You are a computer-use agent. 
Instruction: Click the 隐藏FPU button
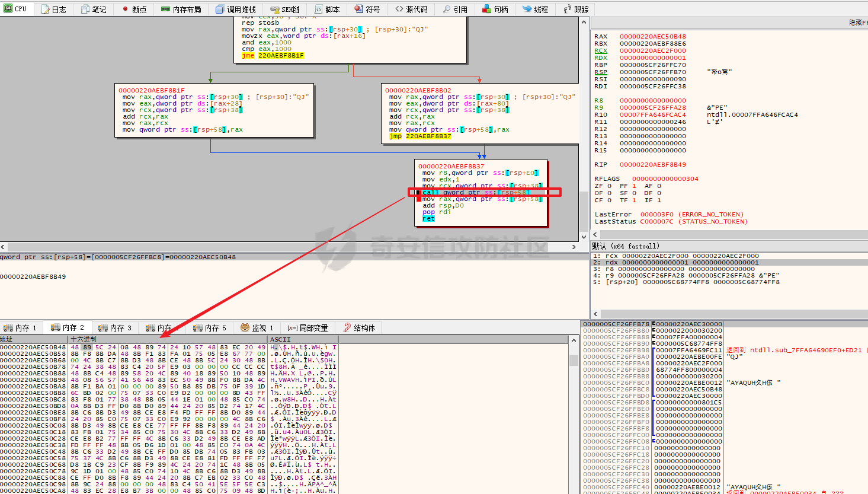point(858,23)
